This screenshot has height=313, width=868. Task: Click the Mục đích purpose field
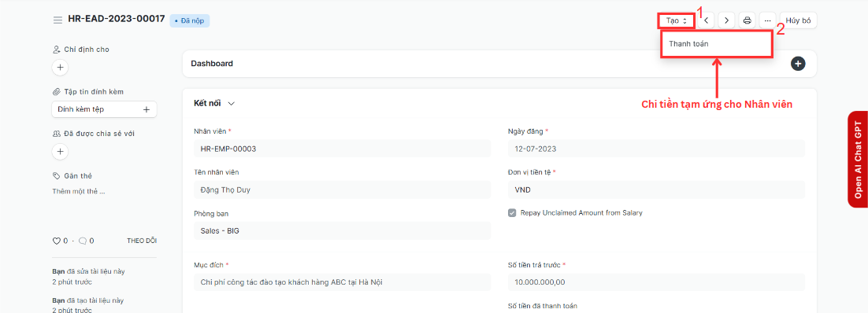(x=342, y=282)
